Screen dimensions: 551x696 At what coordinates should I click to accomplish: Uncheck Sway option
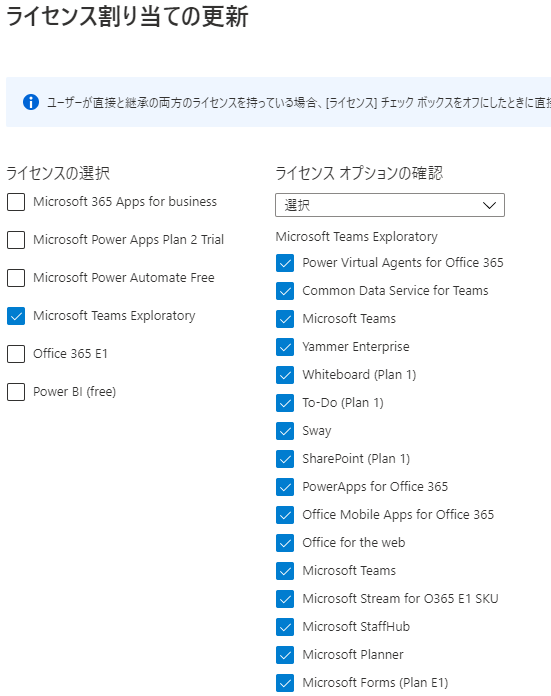point(285,431)
